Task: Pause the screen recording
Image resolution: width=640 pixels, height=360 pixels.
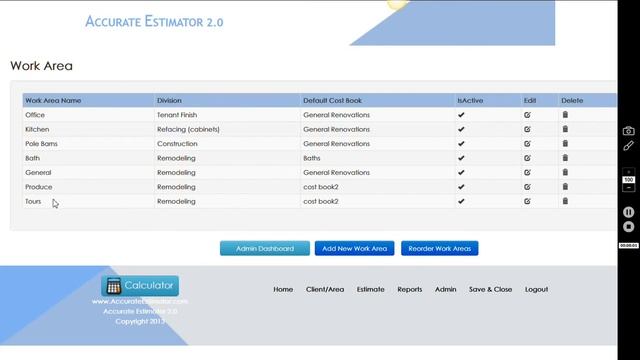Action: (629, 212)
